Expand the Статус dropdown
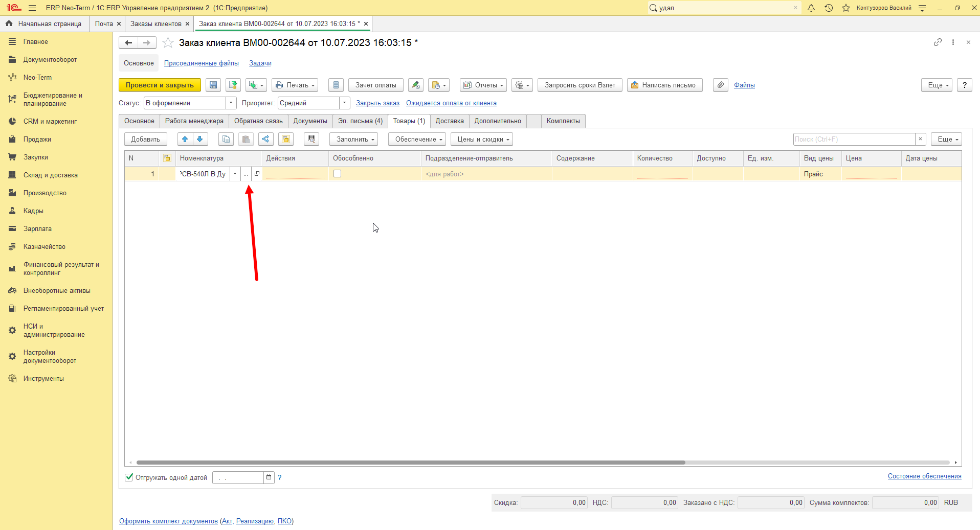 coord(231,103)
